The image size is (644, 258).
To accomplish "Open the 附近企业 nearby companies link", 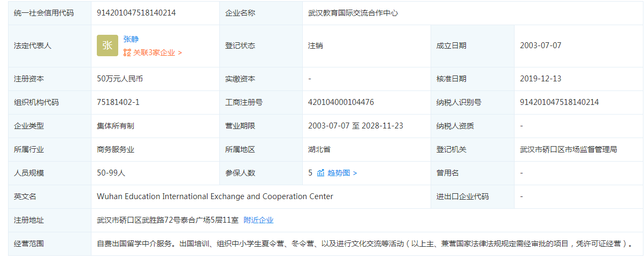I will 259,220.
